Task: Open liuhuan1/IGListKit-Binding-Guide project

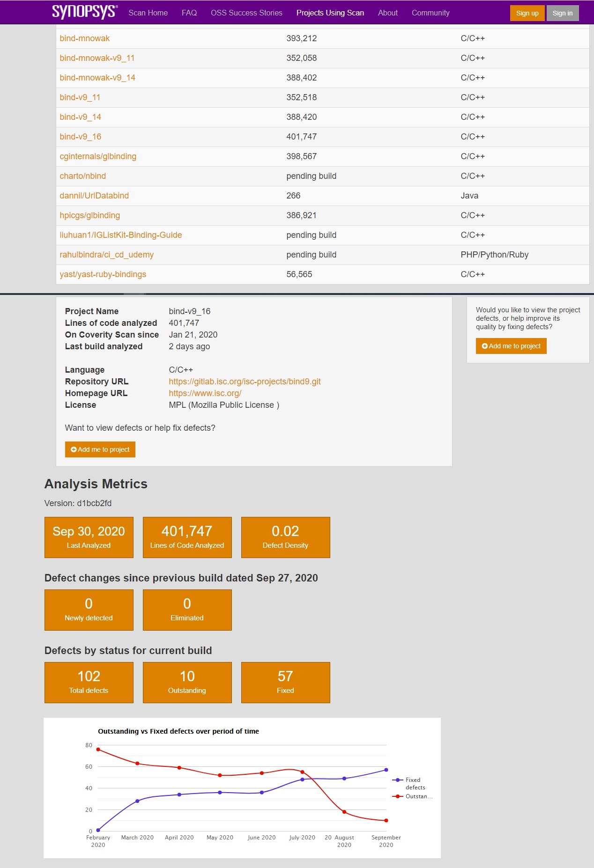Action: point(121,235)
